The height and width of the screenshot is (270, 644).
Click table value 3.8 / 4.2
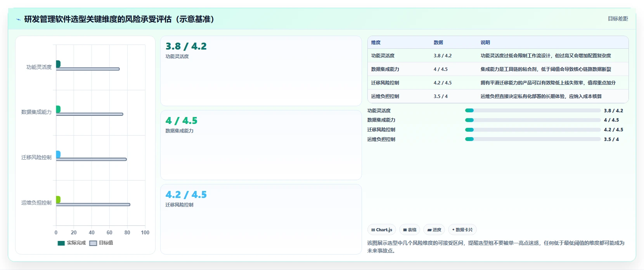click(x=442, y=56)
